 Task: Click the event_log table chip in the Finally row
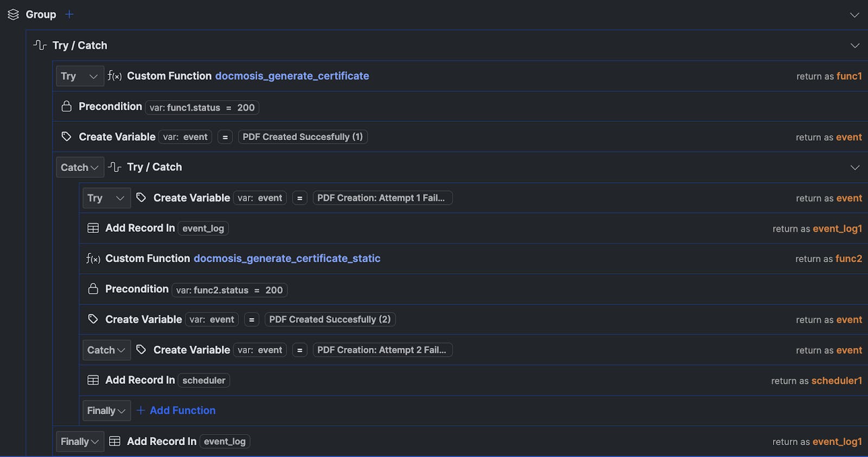(x=225, y=442)
